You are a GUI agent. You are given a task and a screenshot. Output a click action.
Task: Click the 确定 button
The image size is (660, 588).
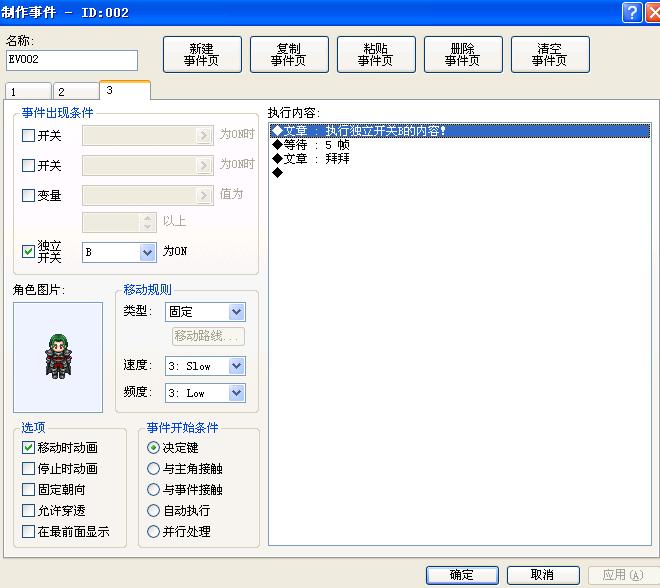click(x=462, y=575)
